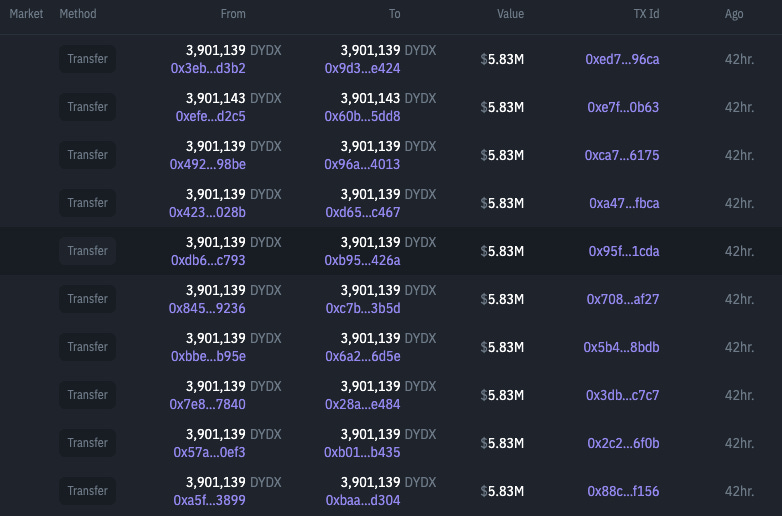Open transaction 0x88c...f156
This screenshot has width=782, height=516.
pyautogui.click(x=623, y=491)
